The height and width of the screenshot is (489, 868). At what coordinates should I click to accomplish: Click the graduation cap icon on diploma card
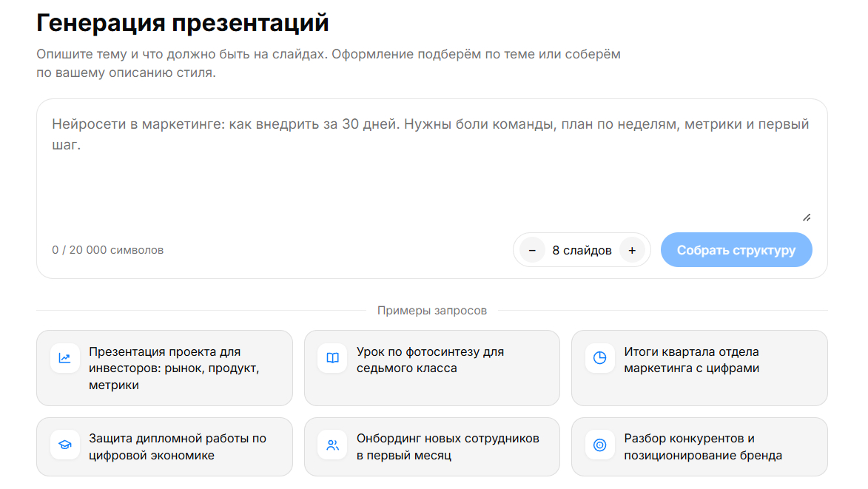click(65, 445)
